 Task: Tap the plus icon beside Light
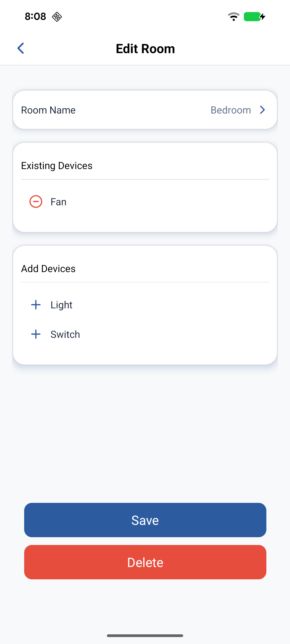[36, 305]
